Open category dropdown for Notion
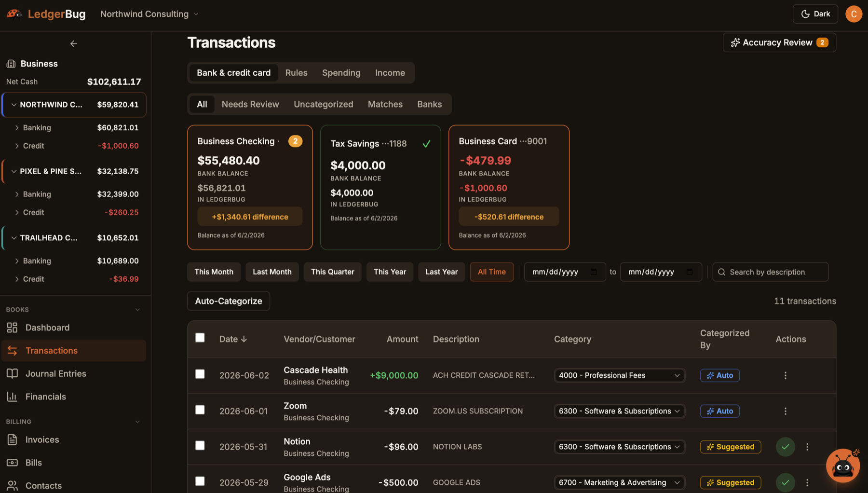The height and width of the screenshot is (493, 868). click(x=620, y=447)
